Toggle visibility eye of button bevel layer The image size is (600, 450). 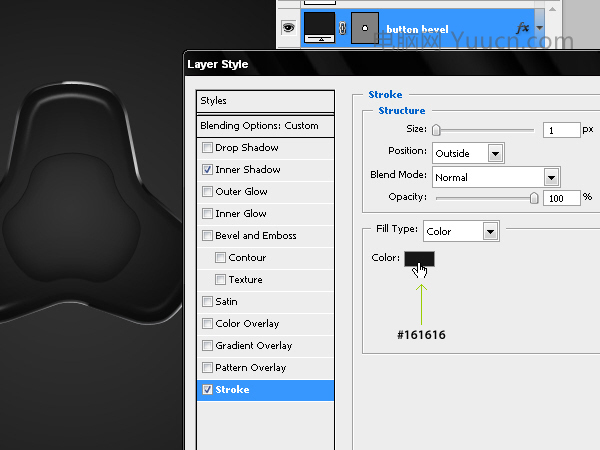tap(289, 28)
